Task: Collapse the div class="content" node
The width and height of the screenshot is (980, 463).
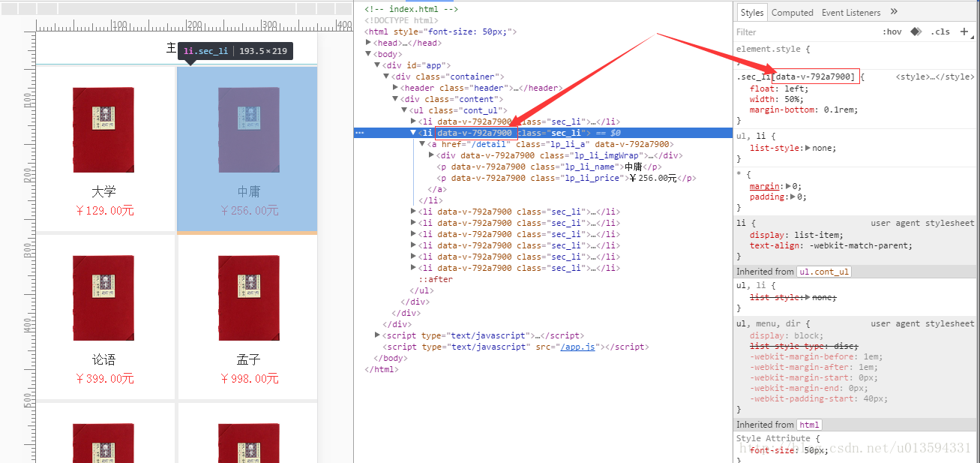Action: (x=395, y=99)
